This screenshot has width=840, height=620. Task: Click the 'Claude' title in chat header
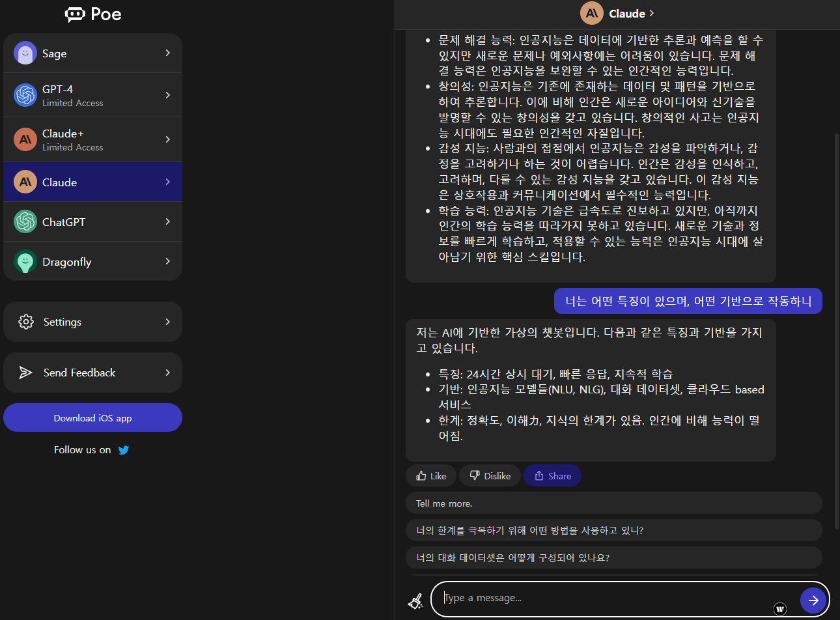(627, 14)
